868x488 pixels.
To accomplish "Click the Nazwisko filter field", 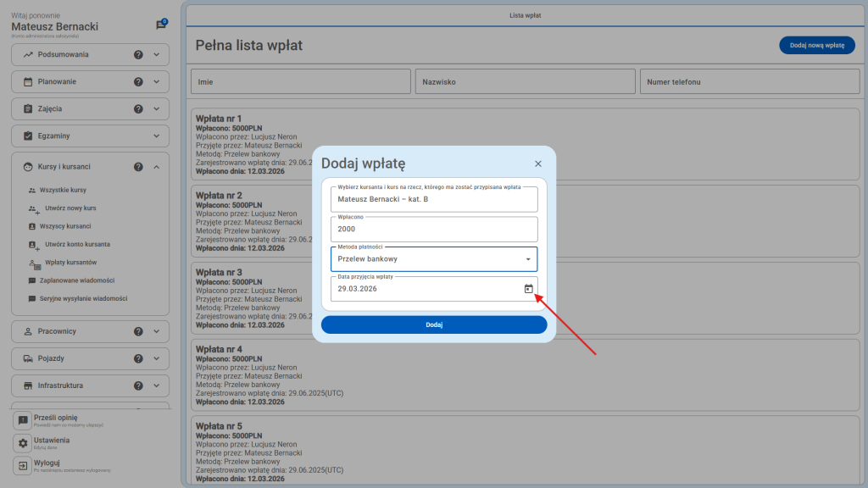I will pyautogui.click(x=525, y=82).
